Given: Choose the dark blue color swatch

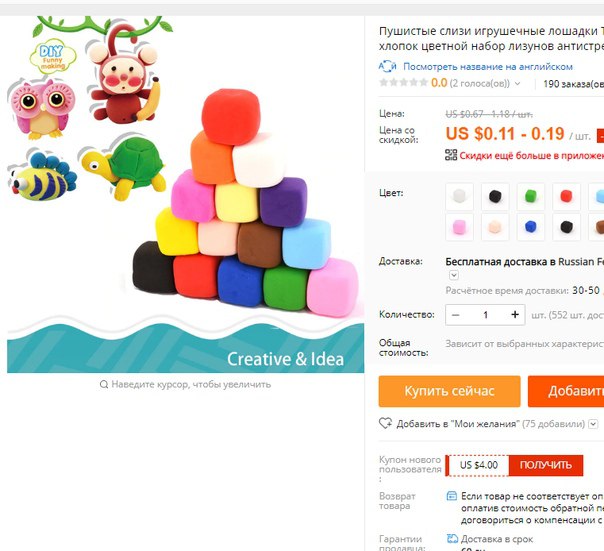Looking at the screenshot, I should 531,227.
